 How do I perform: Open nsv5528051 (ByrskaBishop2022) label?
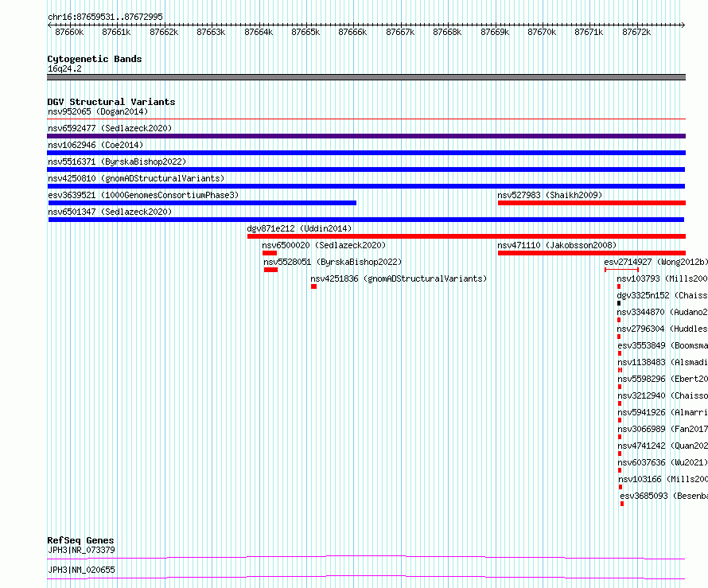(x=333, y=262)
